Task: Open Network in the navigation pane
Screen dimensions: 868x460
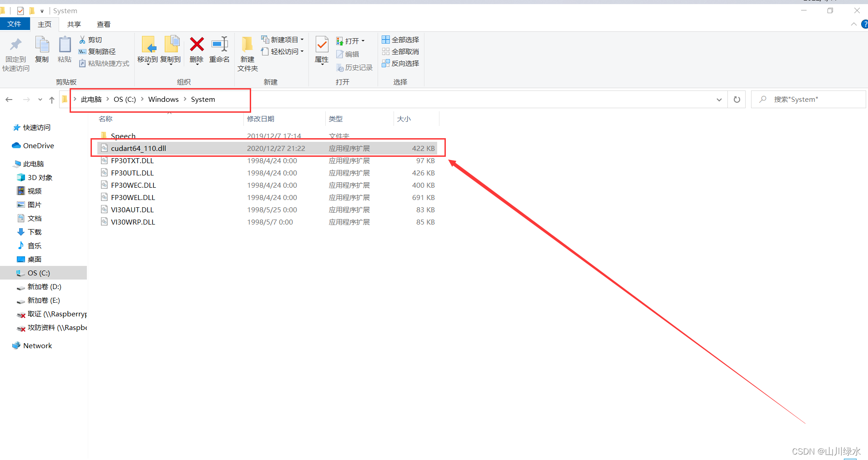Action: (32, 345)
